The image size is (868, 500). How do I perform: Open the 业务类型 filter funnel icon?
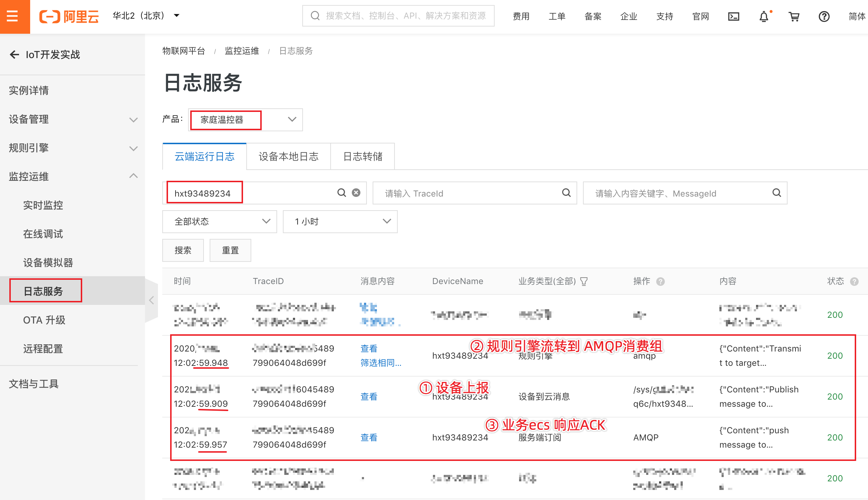pos(584,282)
